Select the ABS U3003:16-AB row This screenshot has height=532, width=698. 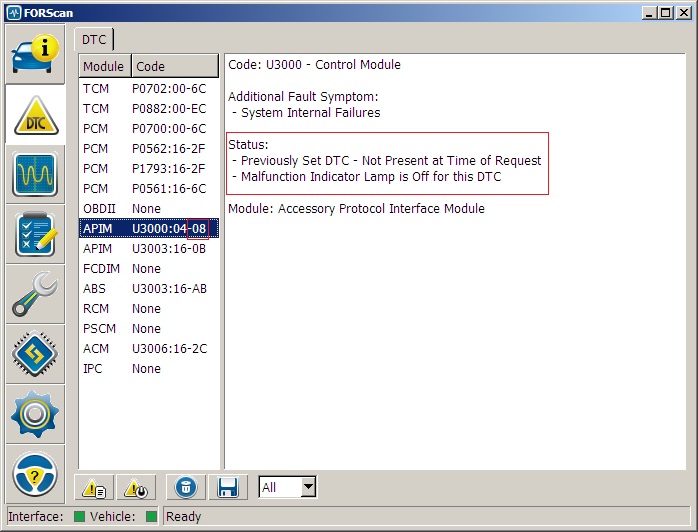click(148, 289)
